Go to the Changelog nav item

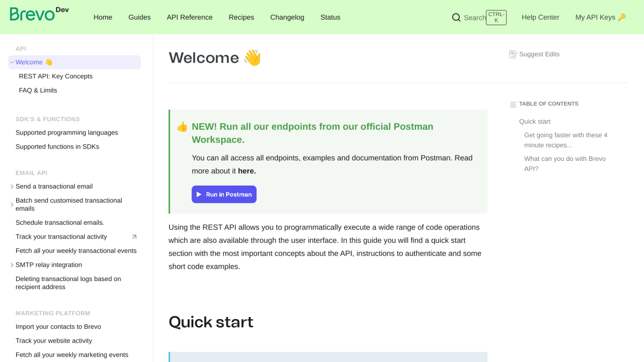point(287,17)
